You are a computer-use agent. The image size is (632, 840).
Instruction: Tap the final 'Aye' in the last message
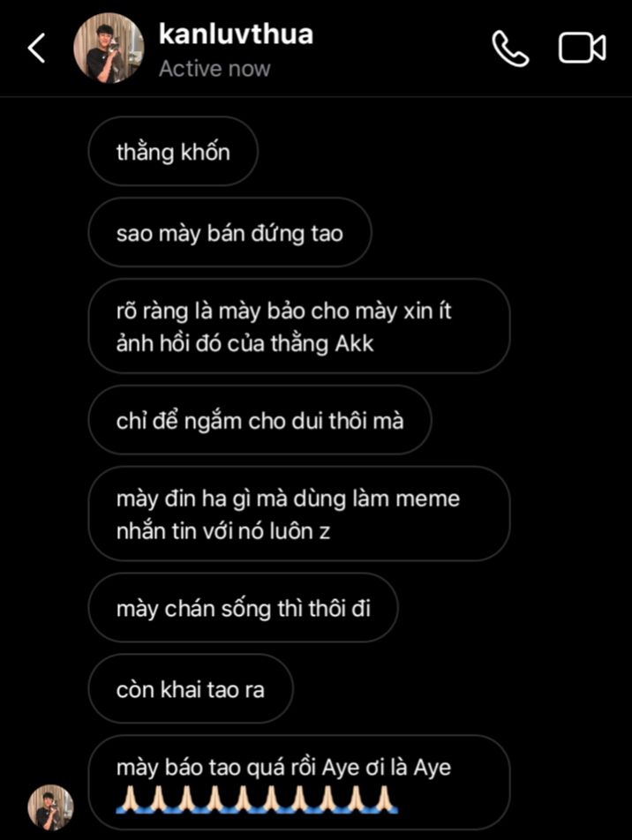pyautogui.click(x=432, y=768)
